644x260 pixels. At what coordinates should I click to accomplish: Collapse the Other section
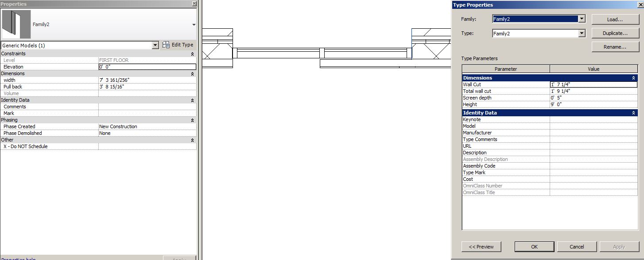(x=192, y=140)
